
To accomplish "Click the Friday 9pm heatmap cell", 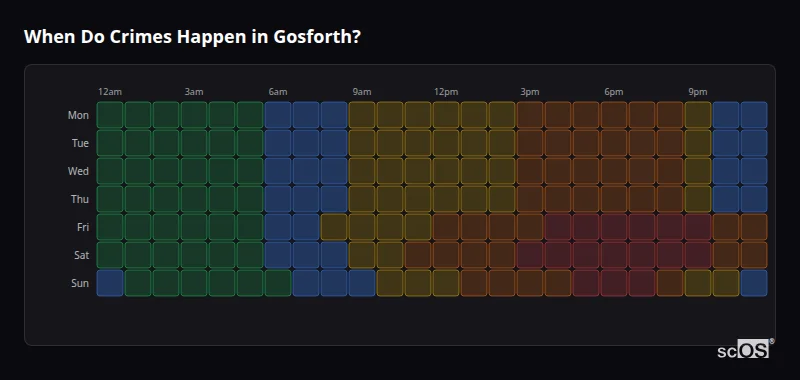I will [x=698, y=227].
